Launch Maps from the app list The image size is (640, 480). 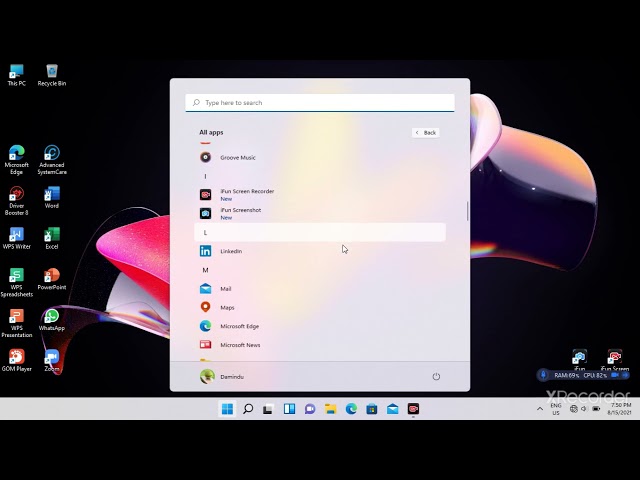coord(320,307)
